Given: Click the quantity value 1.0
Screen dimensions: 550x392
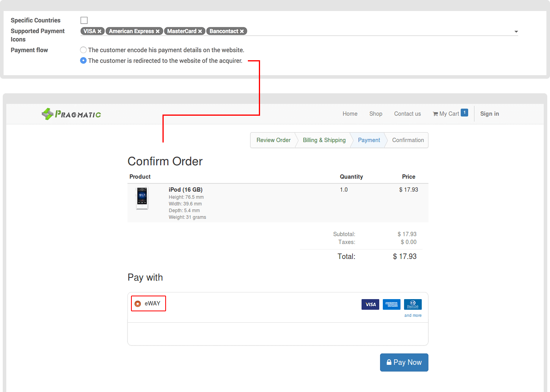Looking at the screenshot, I should pyautogui.click(x=344, y=190).
